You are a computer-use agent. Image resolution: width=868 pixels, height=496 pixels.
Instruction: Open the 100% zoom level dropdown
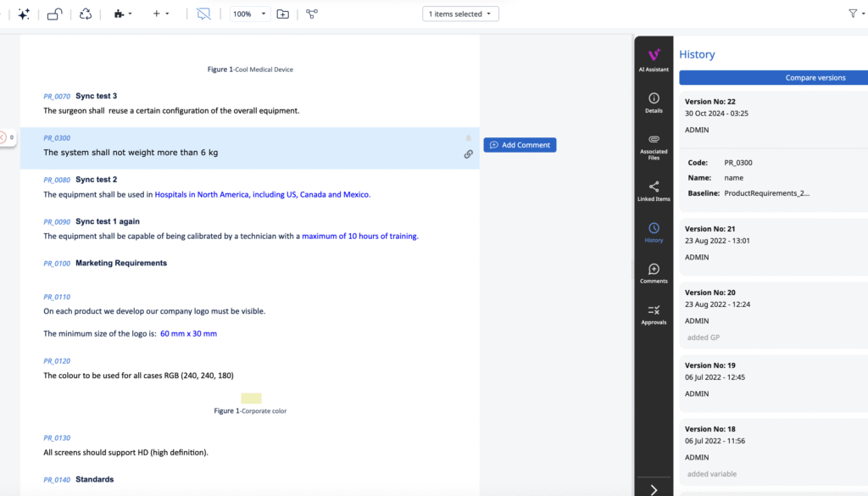(x=250, y=14)
